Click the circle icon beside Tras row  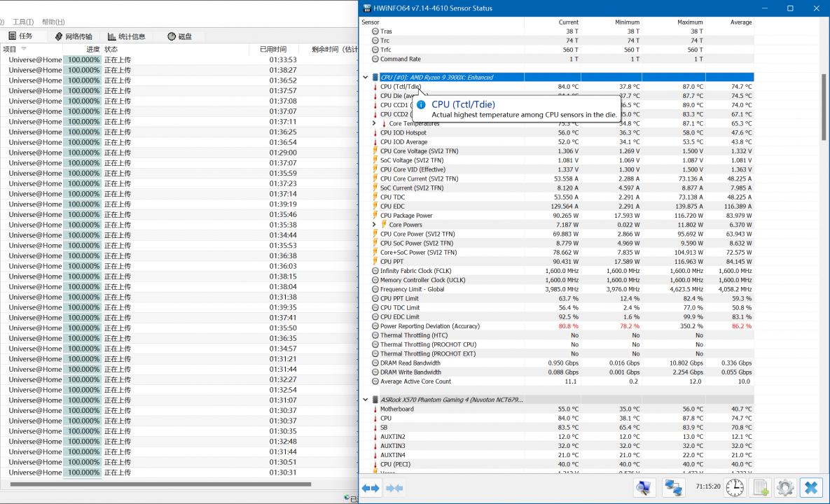tap(375, 31)
